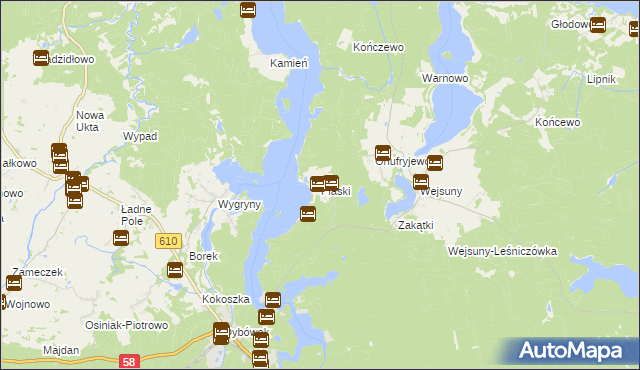Image resolution: width=640 pixels, height=370 pixels.
Task: Click the Zameczek village label
Action: (37, 272)
